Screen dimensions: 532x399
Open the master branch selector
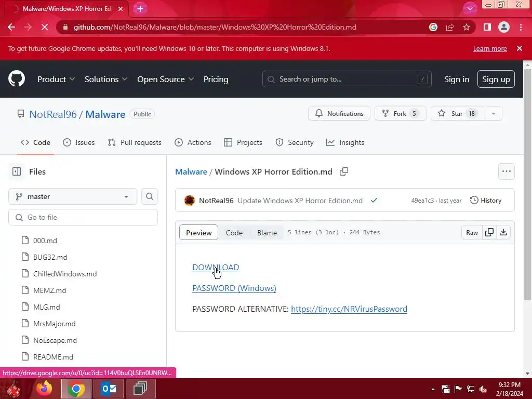73,196
